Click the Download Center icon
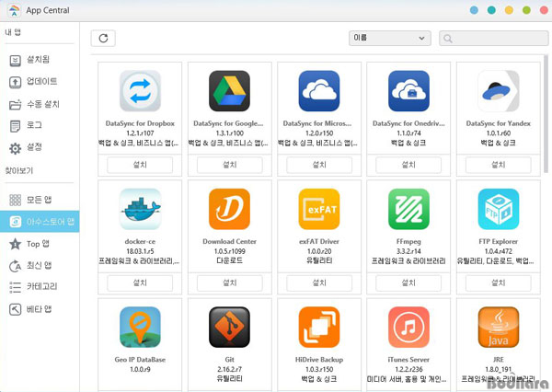The image size is (552, 392). [229, 209]
